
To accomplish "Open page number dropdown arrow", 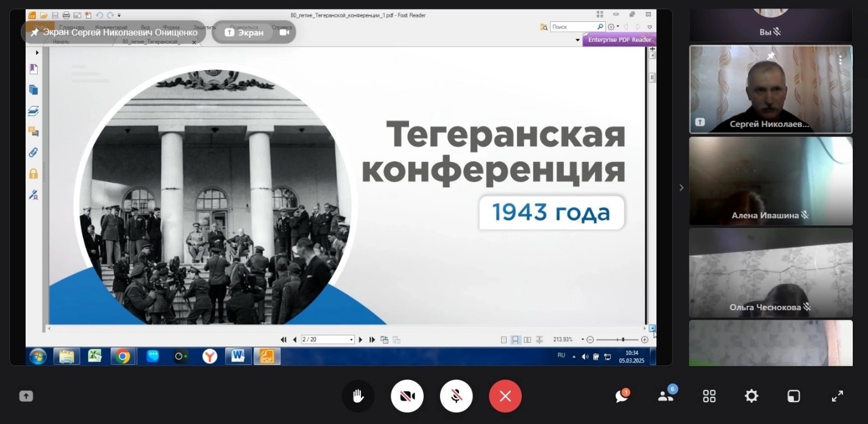I will pyautogui.click(x=351, y=339).
